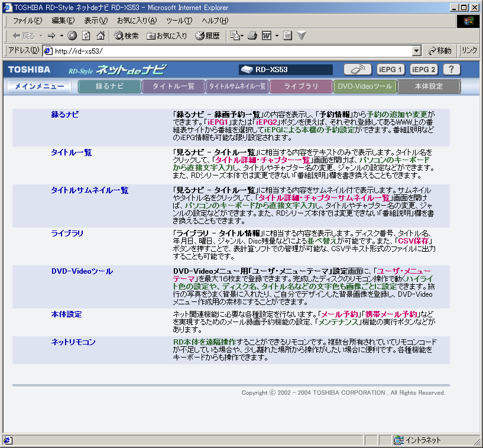Click the Stop loading icon
Image resolution: width=483 pixels, height=448 pixels.
tap(72, 36)
